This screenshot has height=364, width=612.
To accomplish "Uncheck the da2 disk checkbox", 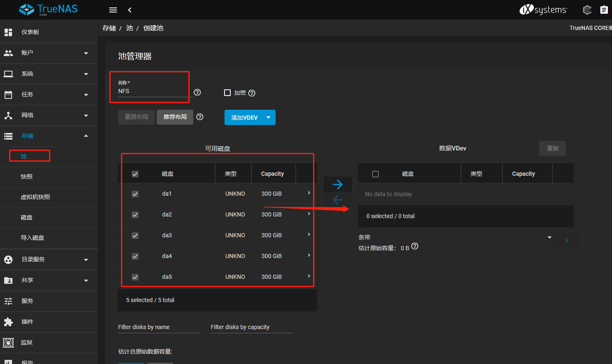I will (x=135, y=215).
